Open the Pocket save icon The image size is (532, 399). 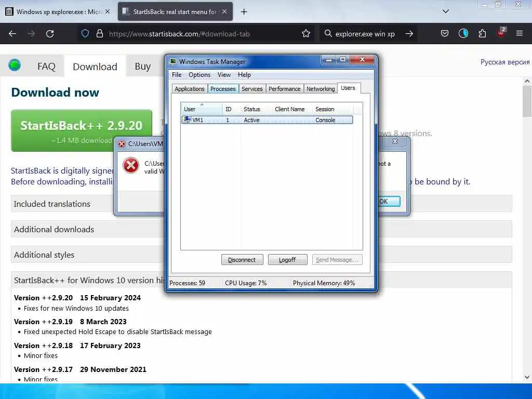(445, 34)
